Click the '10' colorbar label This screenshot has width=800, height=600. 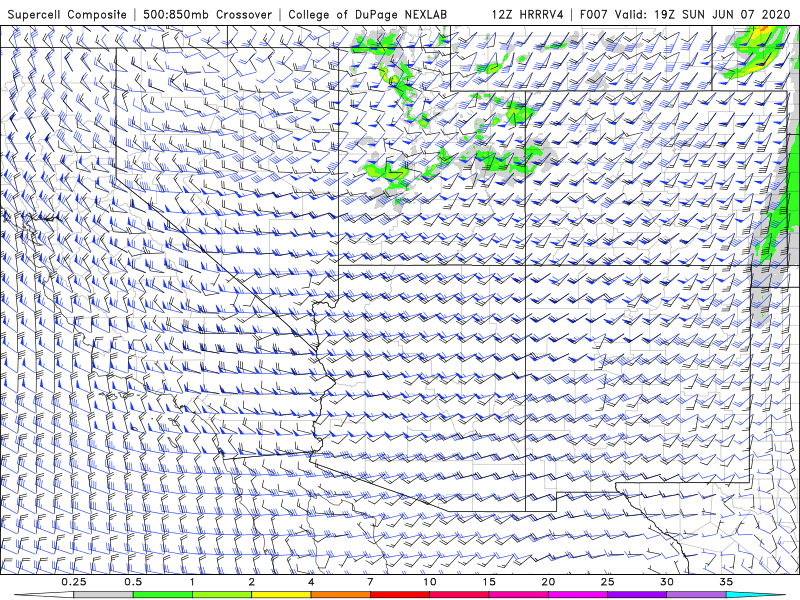click(430, 582)
